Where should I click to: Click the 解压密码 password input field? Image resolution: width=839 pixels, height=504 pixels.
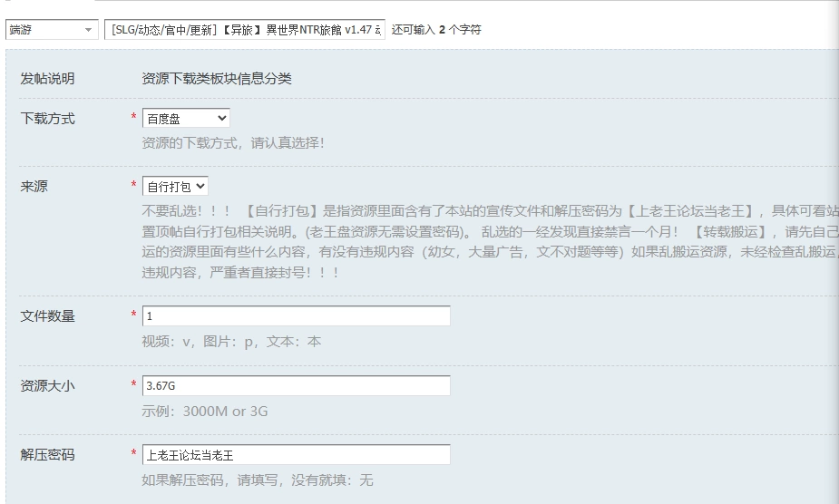[x=297, y=455]
